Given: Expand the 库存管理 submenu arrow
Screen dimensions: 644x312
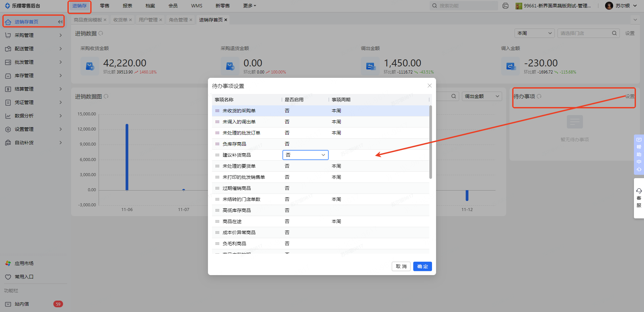Looking at the screenshot, I should (x=61, y=75).
